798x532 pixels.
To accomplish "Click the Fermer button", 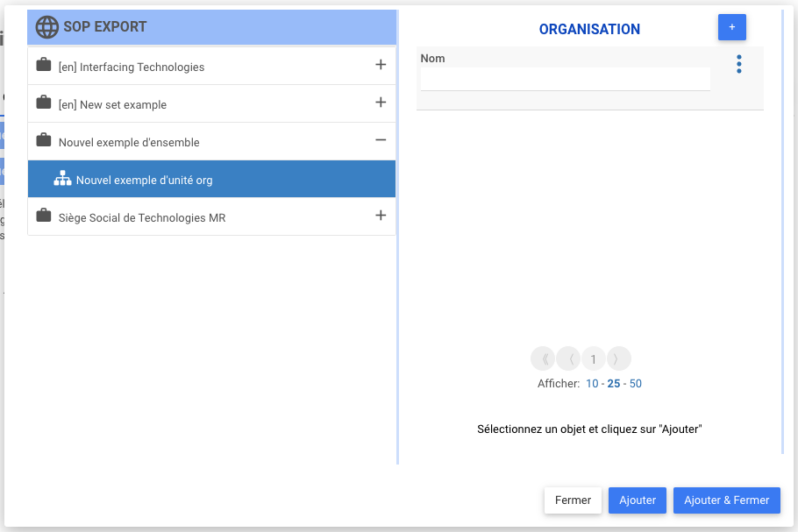I will [573, 500].
